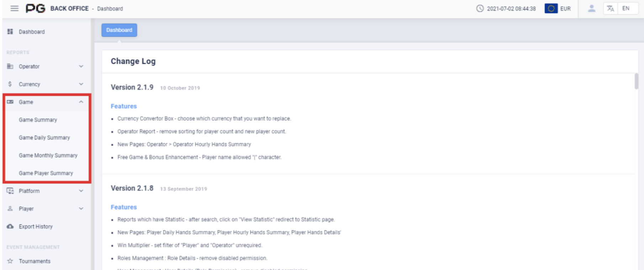Expand the Player section chevron

81,209
